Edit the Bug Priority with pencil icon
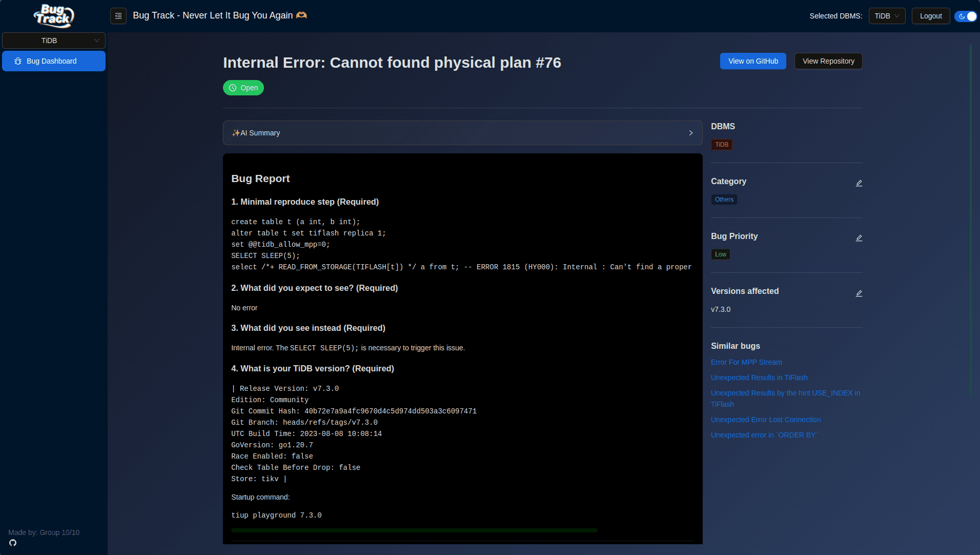The width and height of the screenshot is (980, 555). (x=859, y=238)
